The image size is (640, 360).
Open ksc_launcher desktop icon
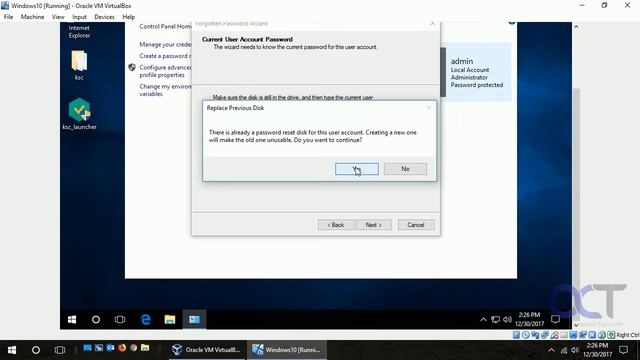coord(80,114)
